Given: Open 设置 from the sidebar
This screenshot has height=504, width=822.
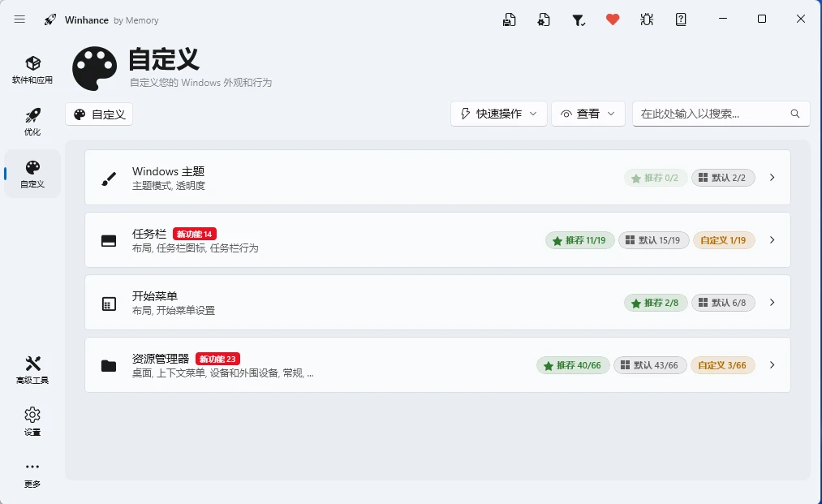Looking at the screenshot, I should pyautogui.click(x=32, y=421).
